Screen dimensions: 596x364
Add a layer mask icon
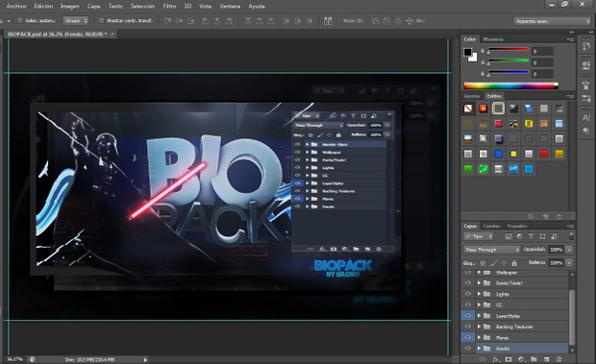click(x=509, y=359)
